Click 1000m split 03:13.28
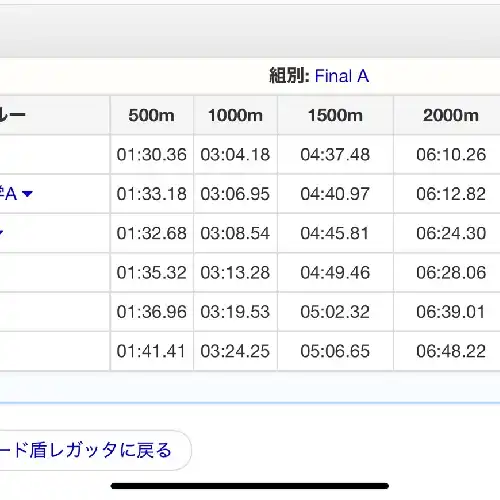Viewport: 500px width, 500px height. pyautogui.click(x=235, y=273)
